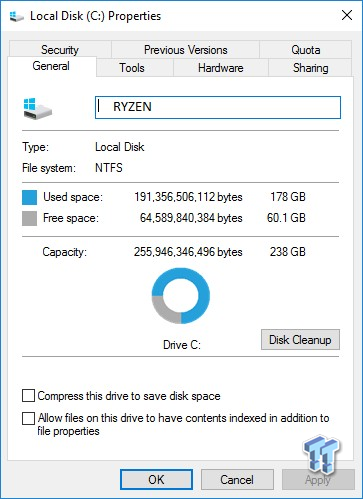Click the Windows drive icon beside the name field
The width and height of the screenshot is (363, 499).
(x=38, y=108)
